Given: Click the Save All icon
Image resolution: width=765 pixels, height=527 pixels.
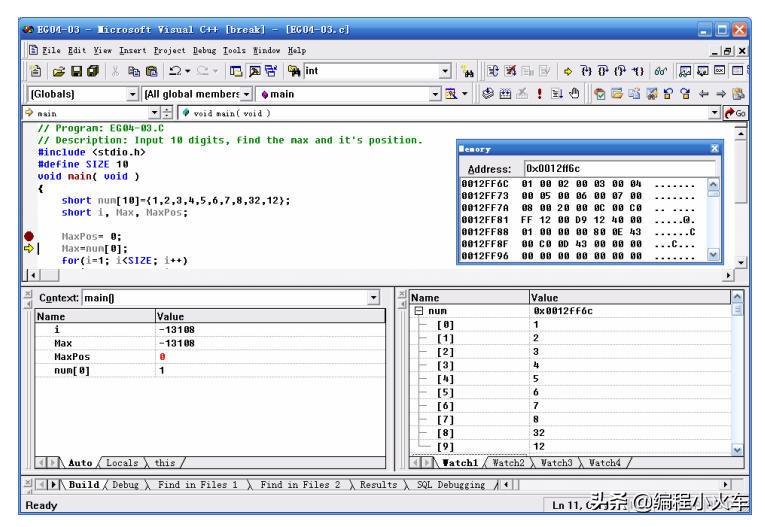Looking at the screenshot, I should pyautogui.click(x=93, y=71).
